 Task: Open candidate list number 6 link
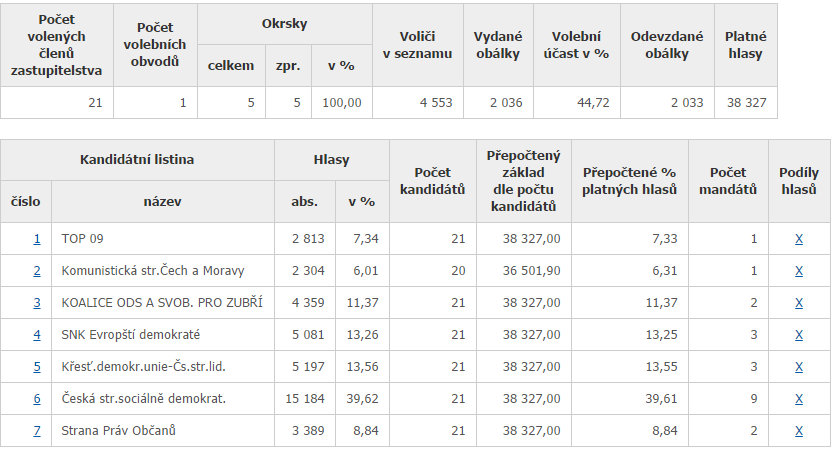(x=37, y=399)
